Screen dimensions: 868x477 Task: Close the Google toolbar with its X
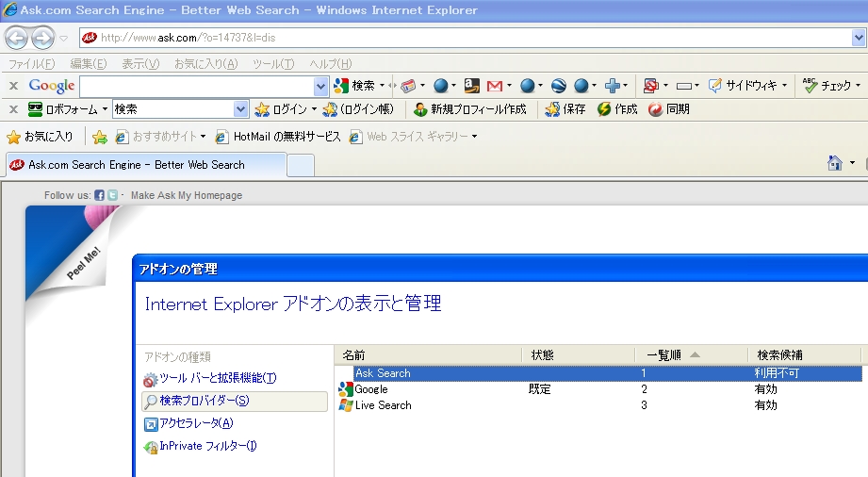(14, 86)
